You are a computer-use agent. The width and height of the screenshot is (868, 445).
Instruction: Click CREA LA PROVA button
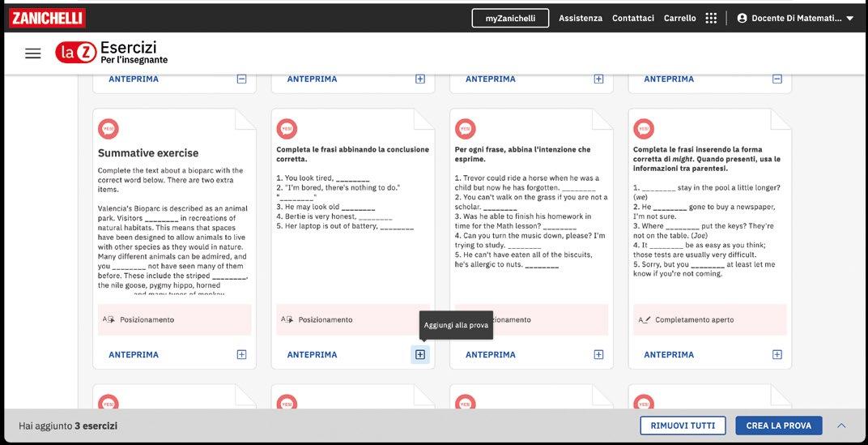pos(778,426)
